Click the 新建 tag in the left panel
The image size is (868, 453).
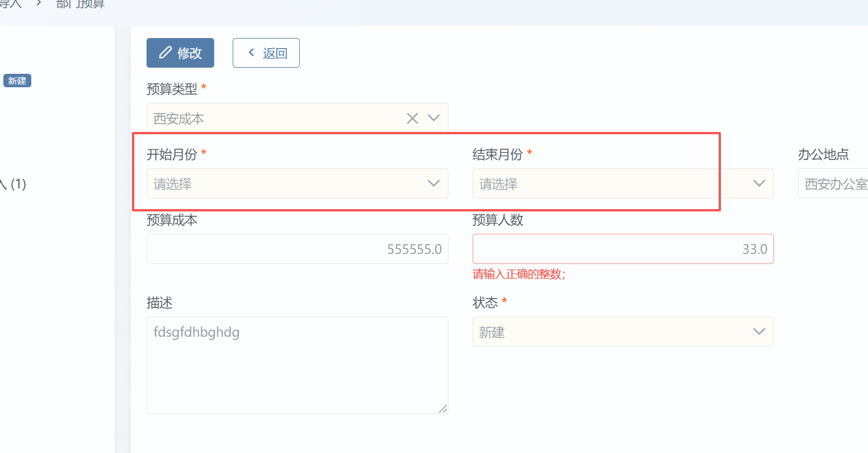pos(17,81)
